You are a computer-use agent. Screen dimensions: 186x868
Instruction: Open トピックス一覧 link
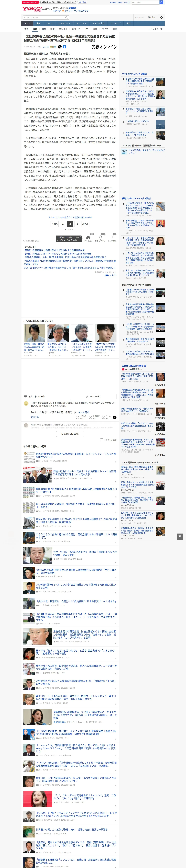(155, 29)
